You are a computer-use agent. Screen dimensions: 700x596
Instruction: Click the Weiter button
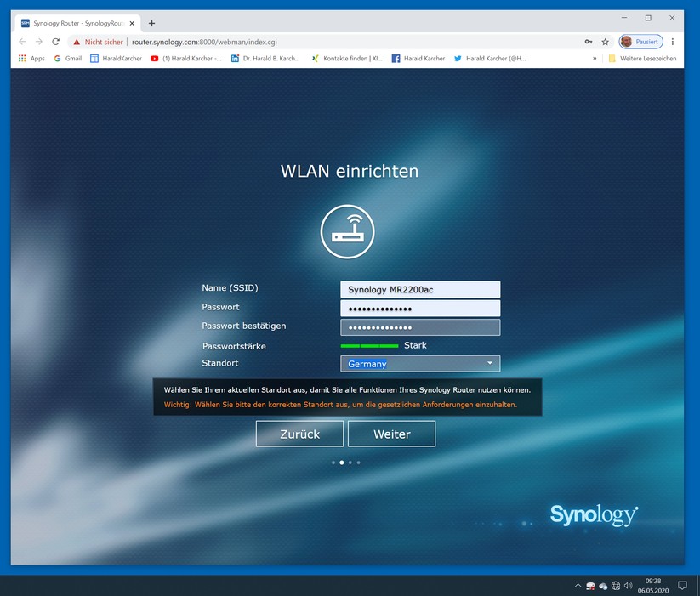point(391,434)
